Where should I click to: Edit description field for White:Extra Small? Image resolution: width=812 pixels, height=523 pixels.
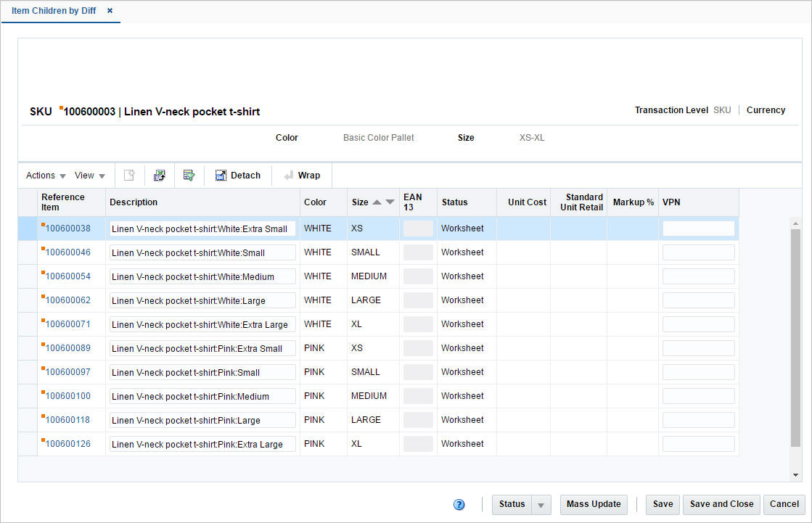(x=202, y=229)
